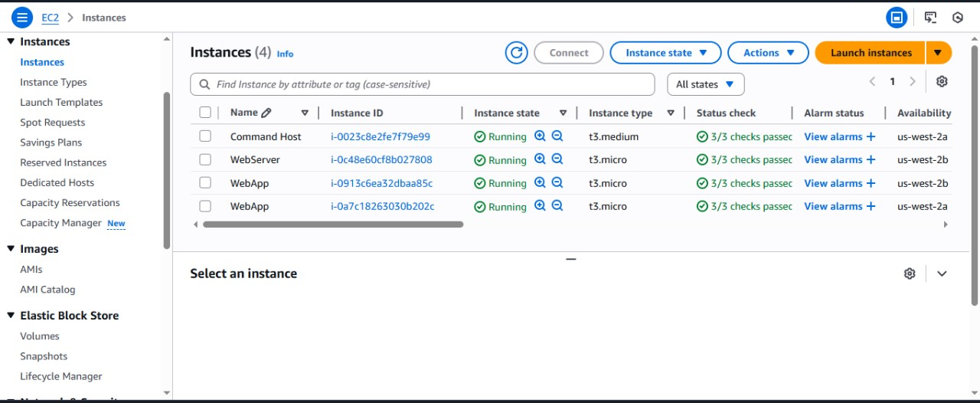This screenshot has height=403, width=980.
Task: Zoom in filter on Command Host Running state
Action: [x=540, y=136]
